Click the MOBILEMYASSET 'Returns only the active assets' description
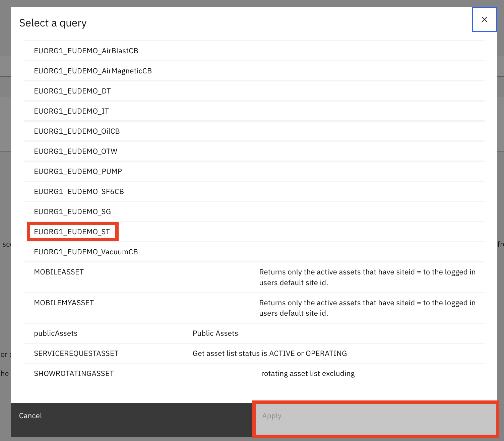 [x=367, y=308]
